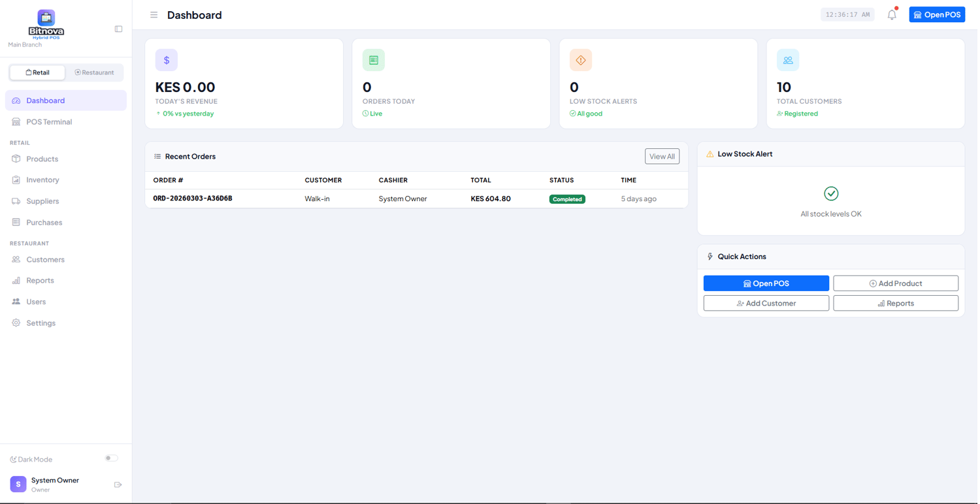Viewport: 980px width, 504px height.
Task: Open Dashboard in the sidebar
Action: 66,101
